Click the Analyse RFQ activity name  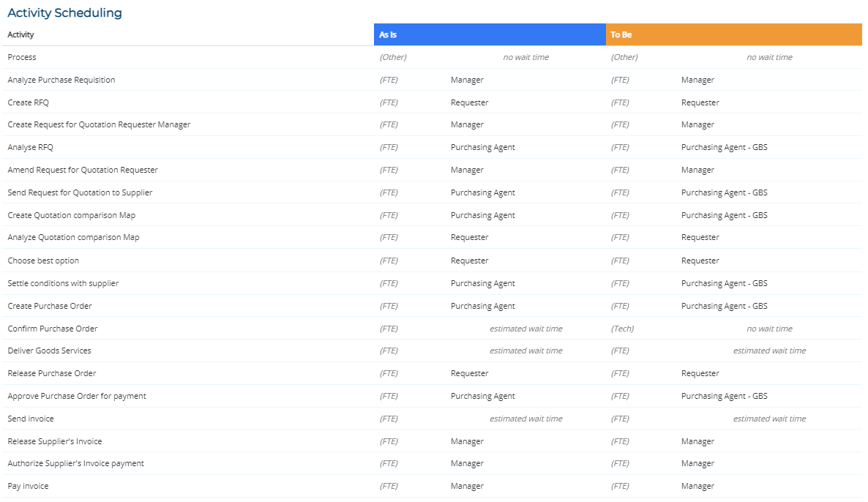31,147
